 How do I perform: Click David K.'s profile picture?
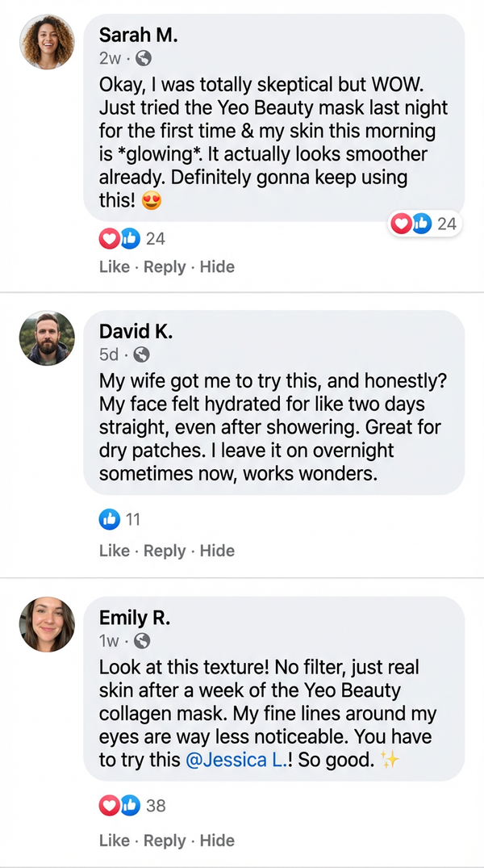click(47, 338)
